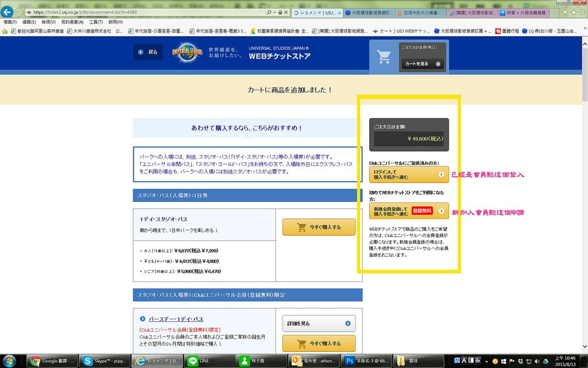Click カートを見る view cart button
The image size is (588, 368).
421,64
